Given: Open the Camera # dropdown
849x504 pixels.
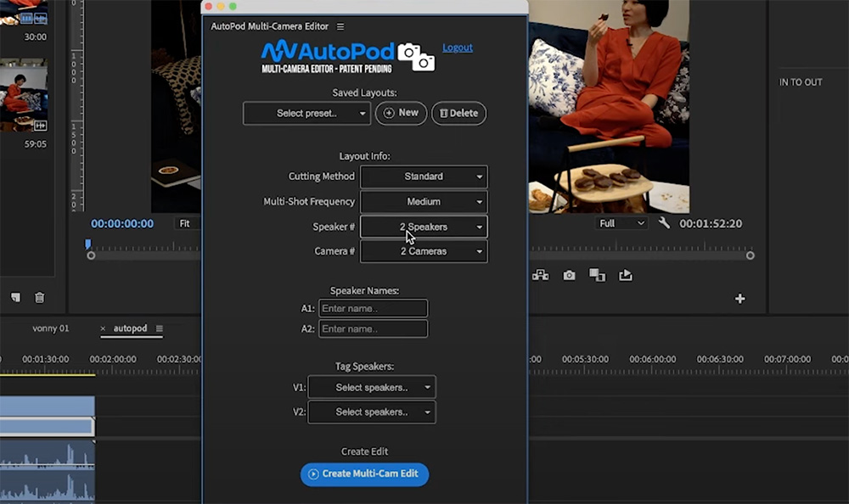Looking at the screenshot, I should (x=424, y=251).
